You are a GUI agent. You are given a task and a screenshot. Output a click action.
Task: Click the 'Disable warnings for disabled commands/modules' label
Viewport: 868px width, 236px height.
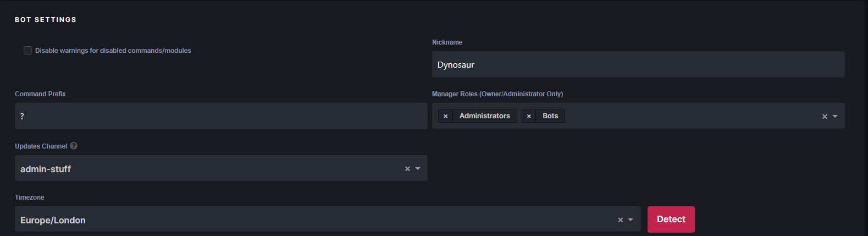113,51
